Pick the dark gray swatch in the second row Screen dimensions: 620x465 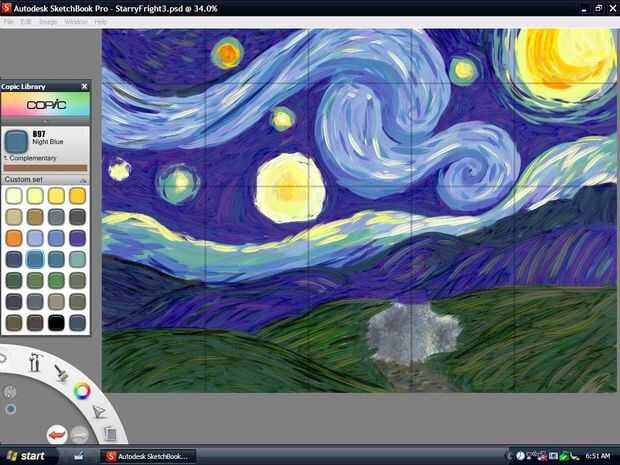tap(77, 217)
